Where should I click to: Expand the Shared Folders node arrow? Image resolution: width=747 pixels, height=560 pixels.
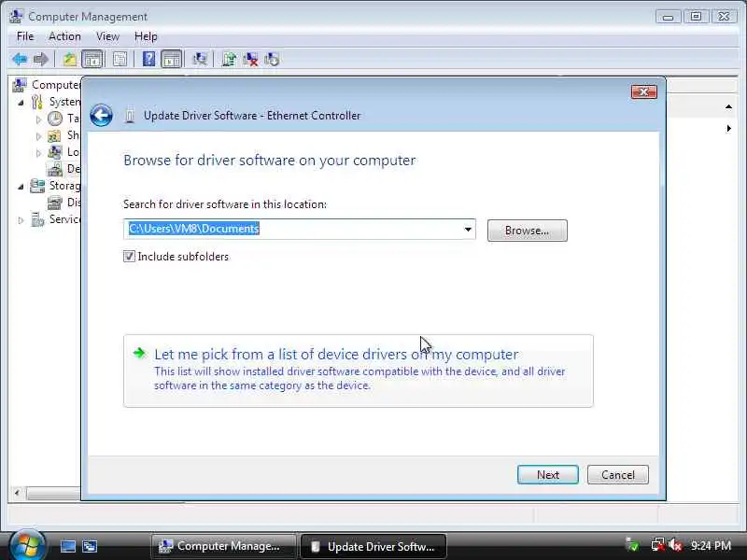coord(38,136)
